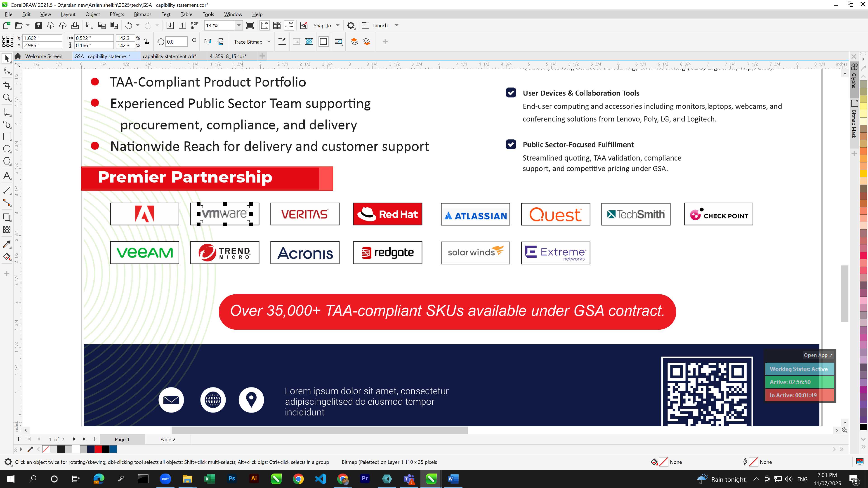Toggle snapping off icon

click(x=304, y=25)
